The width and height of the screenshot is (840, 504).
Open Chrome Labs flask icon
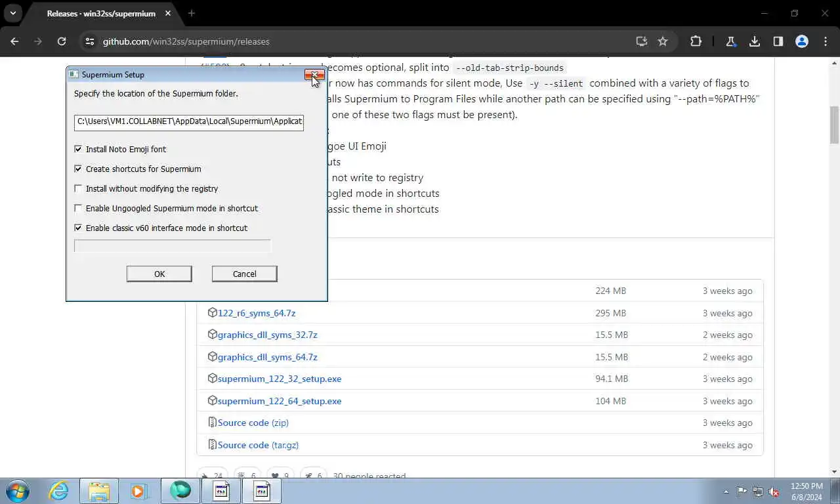(730, 41)
